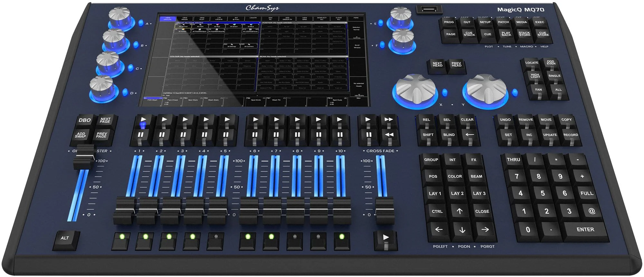Click the blue button next to encoder D
The width and height of the screenshot is (644, 277).
click(x=125, y=92)
